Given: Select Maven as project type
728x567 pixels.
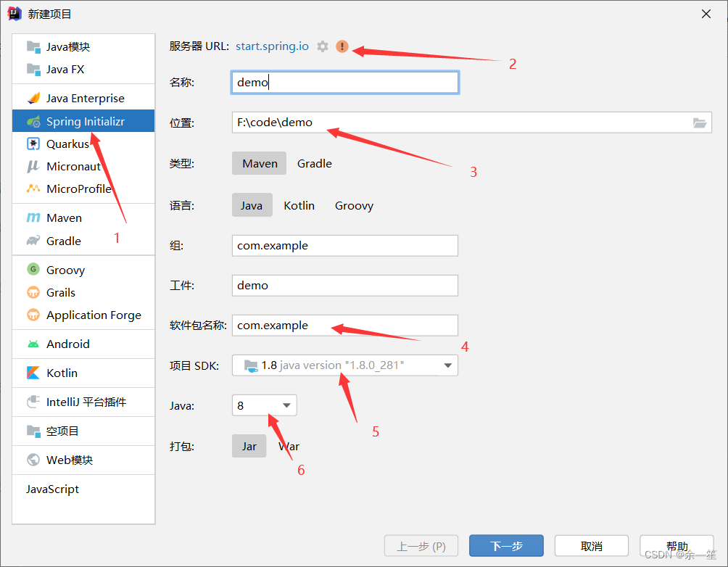Looking at the screenshot, I should [x=260, y=163].
